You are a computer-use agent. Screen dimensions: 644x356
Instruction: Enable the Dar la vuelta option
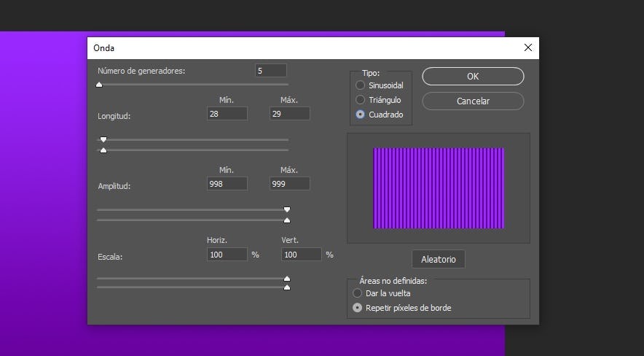point(358,293)
